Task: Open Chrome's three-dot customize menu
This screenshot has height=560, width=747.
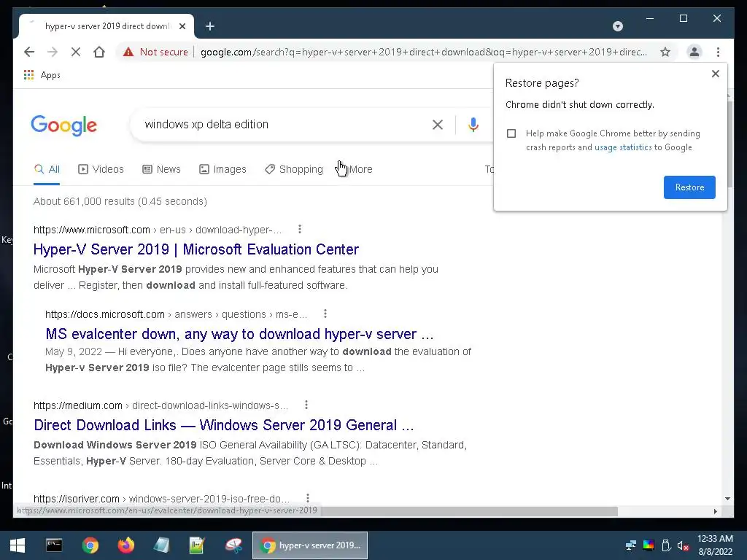Action: pyautogui.click(x=718, y=52)
